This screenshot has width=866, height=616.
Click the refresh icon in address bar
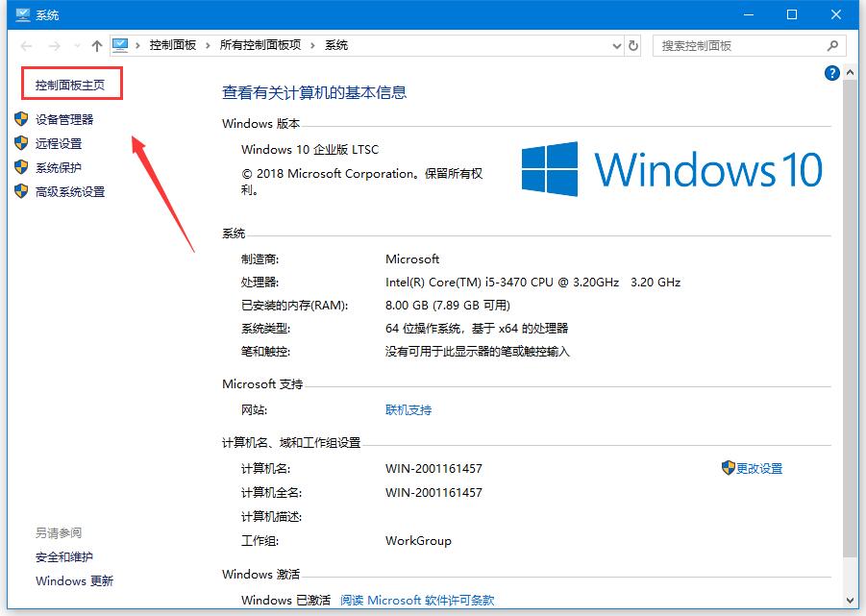tap(633, 45)
